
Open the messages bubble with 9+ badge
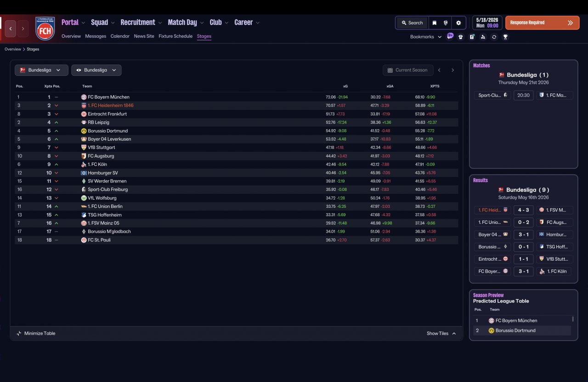[450, 36]
